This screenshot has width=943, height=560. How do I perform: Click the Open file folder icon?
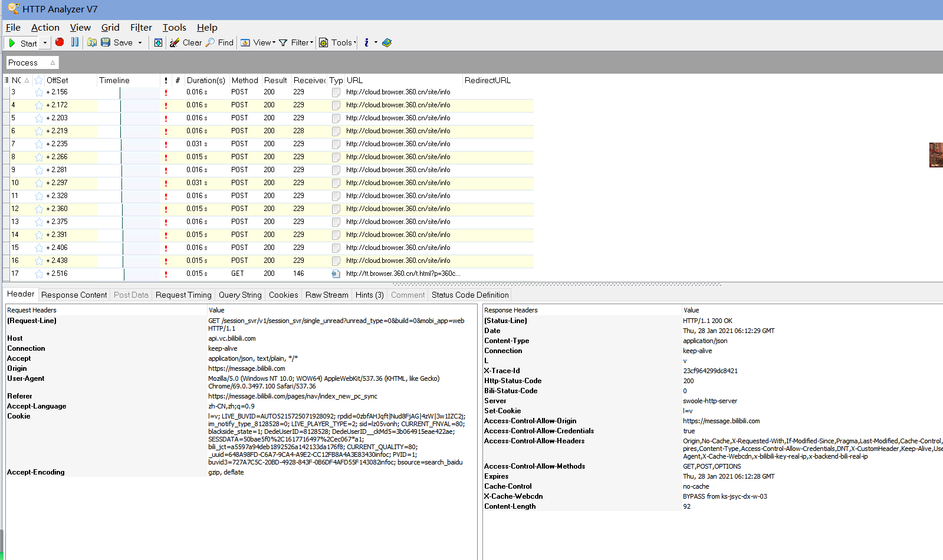point(92,42)
